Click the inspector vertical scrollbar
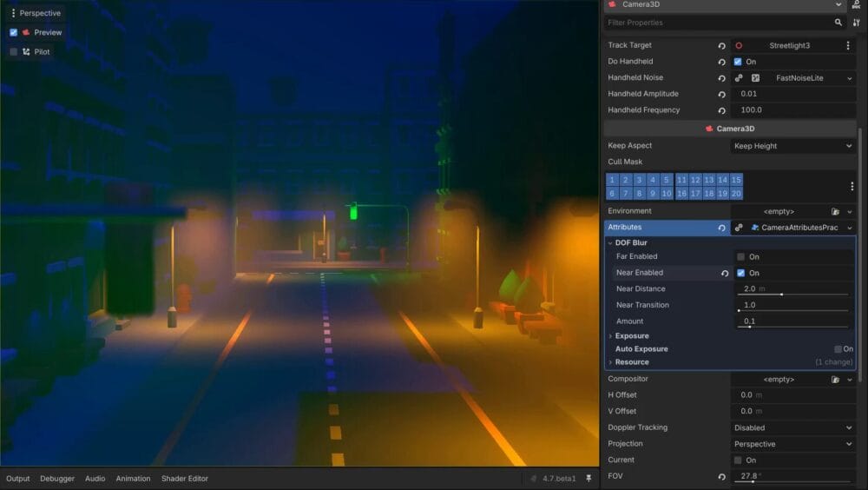This screenshot has height=490, width=868. click(859, 255)
